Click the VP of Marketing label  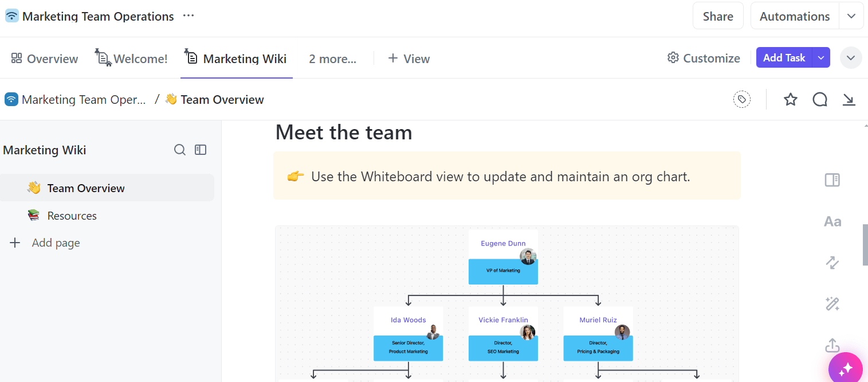point(503,271)
